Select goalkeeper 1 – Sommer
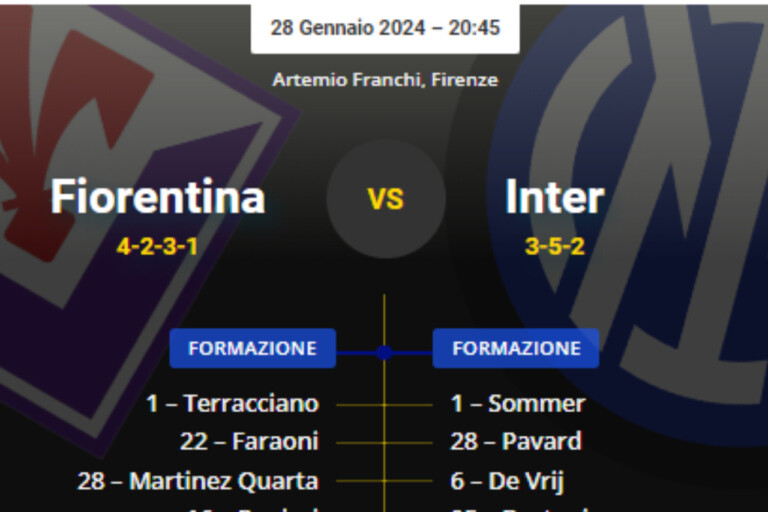Screen dimensions: 768x512 518,404
